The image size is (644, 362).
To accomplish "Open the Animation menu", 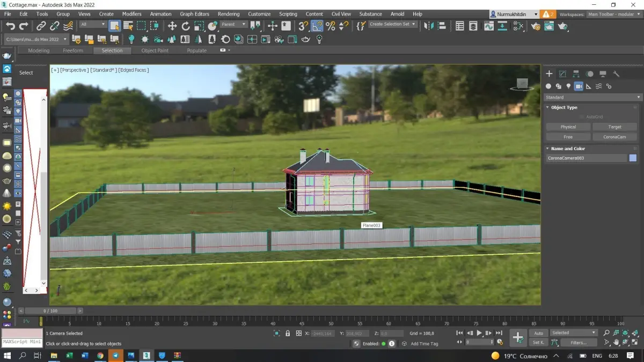I will [x=161, y=14].
